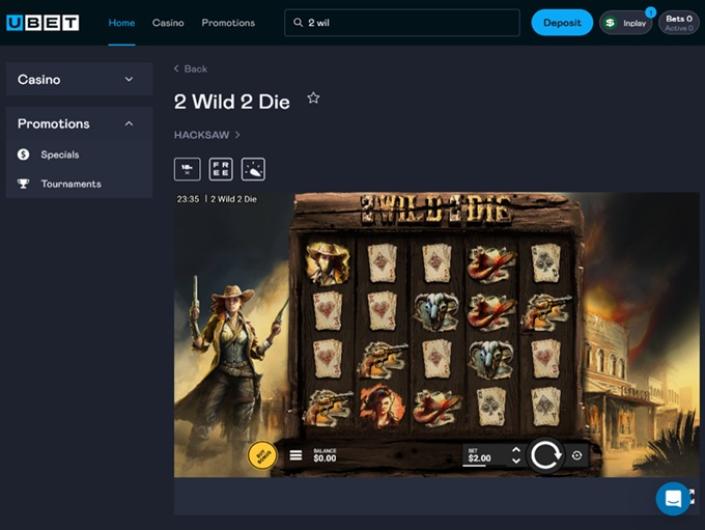The height and width of the screenshot is (530, 705).
Task: Click the first game feature badge icon
Action: tap(187, 168)
